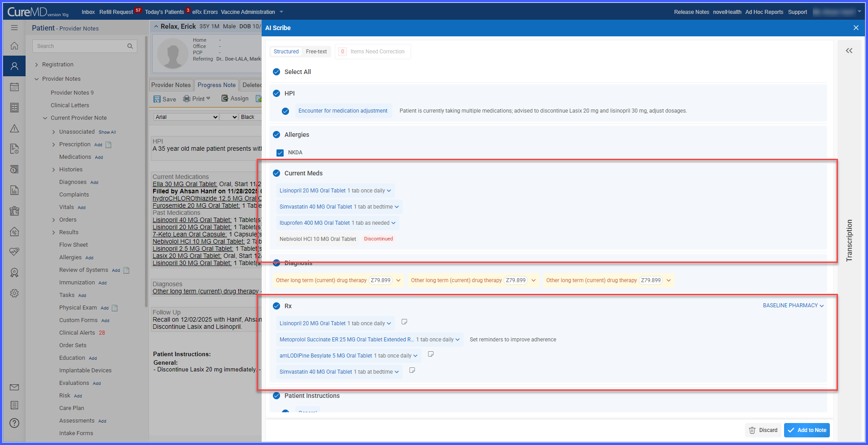Viewport: 868px width, 445px height.
Task: Go to the Home icon in sidebar
Action: pos(14,46)
